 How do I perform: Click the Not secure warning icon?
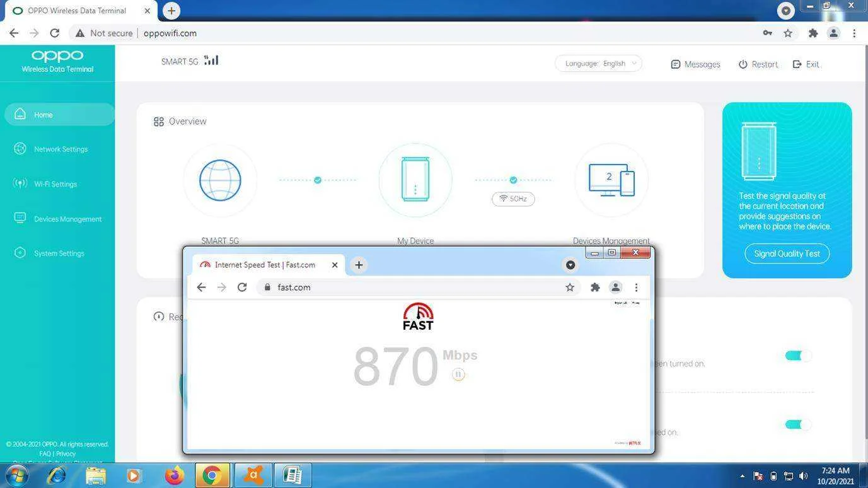pos(80,33)
